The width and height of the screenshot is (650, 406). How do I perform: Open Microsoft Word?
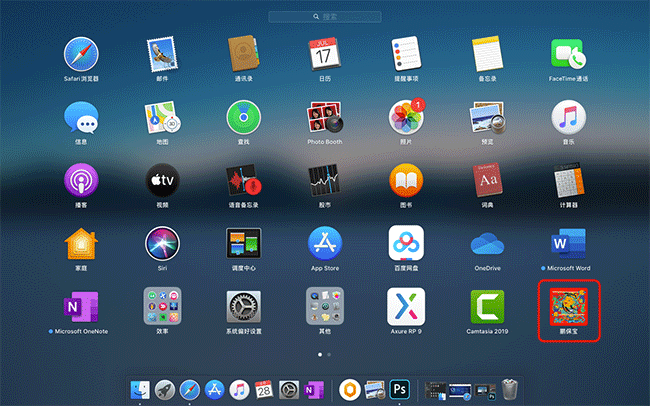pyautogui.click(x=568, y=244)
